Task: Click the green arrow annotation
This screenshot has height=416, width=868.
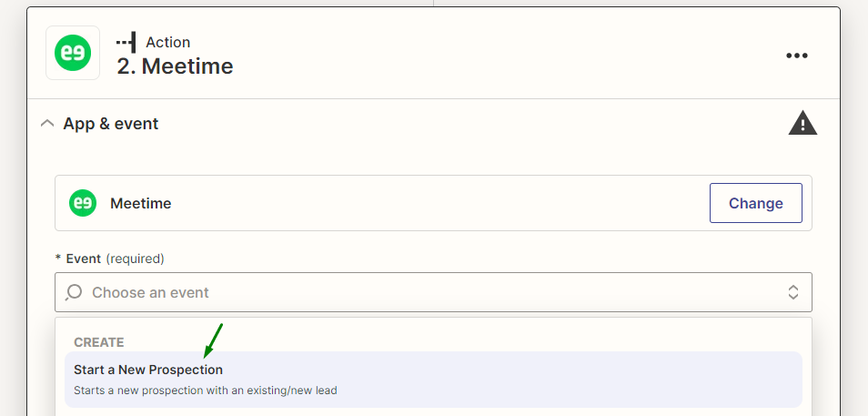Action: [x=214, y=340]
